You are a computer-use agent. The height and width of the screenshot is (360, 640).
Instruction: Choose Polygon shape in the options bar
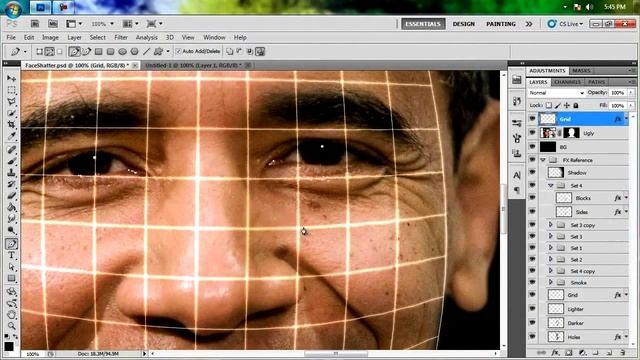(x=134, y=51)
